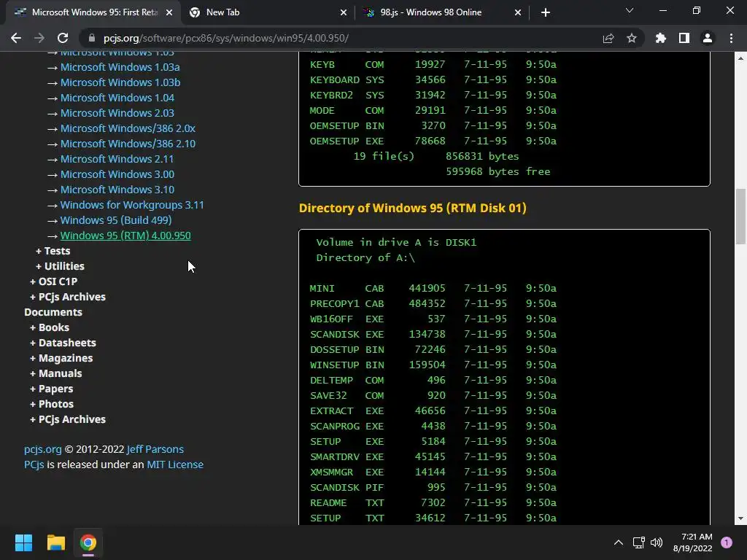Screen dimensions: 747x560
Task: Bookmark this tab with star icon
Action: point(632,38)
